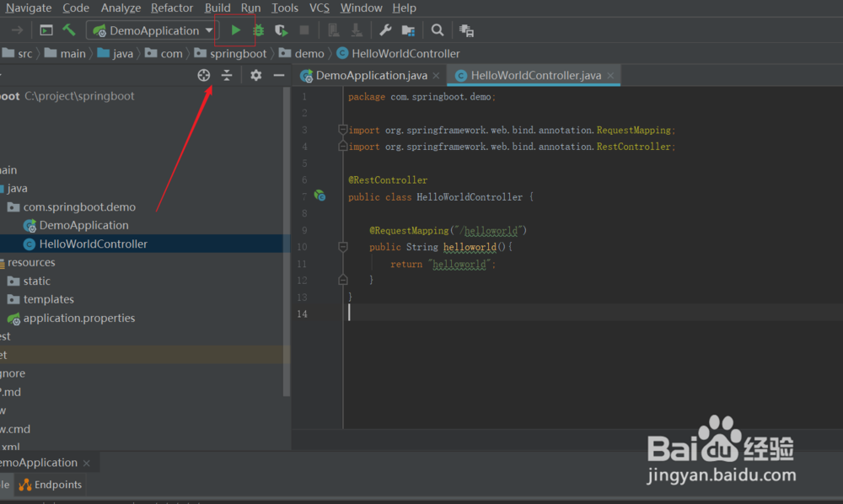Close the DemoApplication.java tab
This screenshot has width=843, height=504.
[x=436, y=76]
